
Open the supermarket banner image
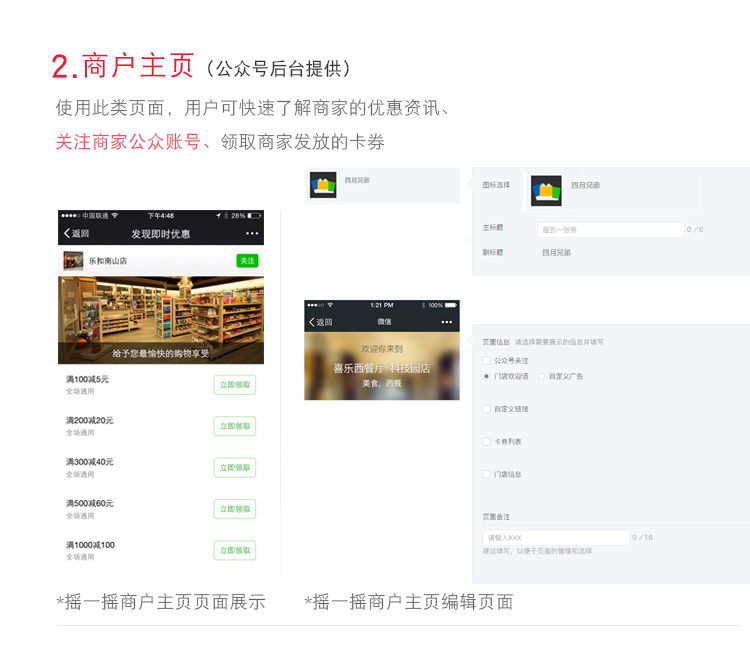[161, 320]
